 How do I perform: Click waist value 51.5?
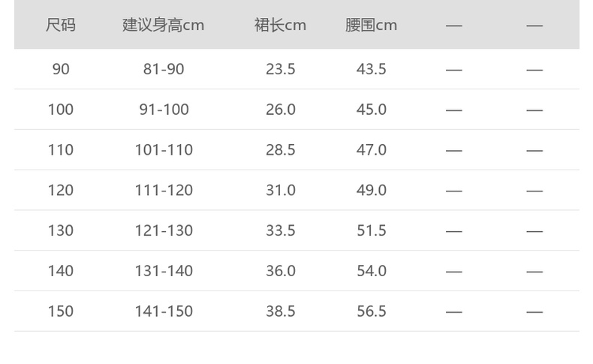(x=372, y=230)
